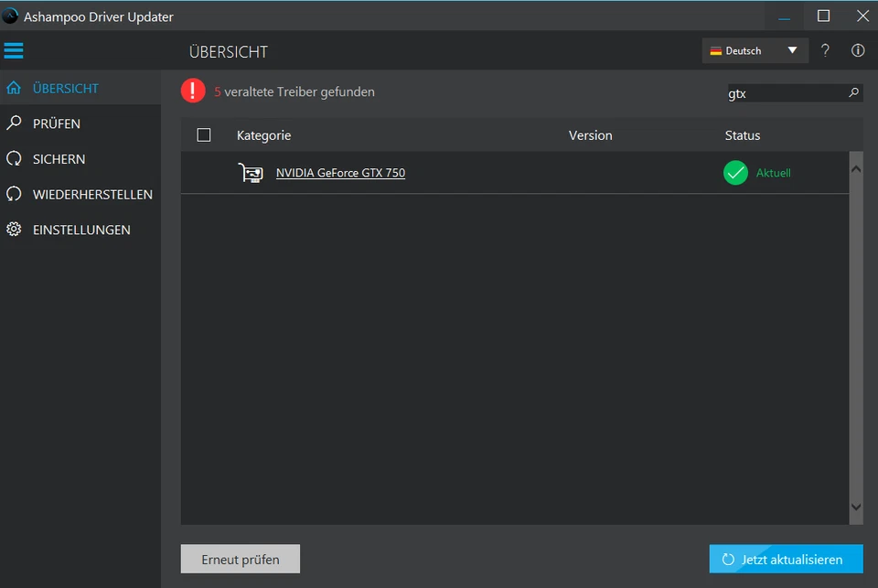
Task: Click the green Aktuell status checkmark
Action: point(734,172)
